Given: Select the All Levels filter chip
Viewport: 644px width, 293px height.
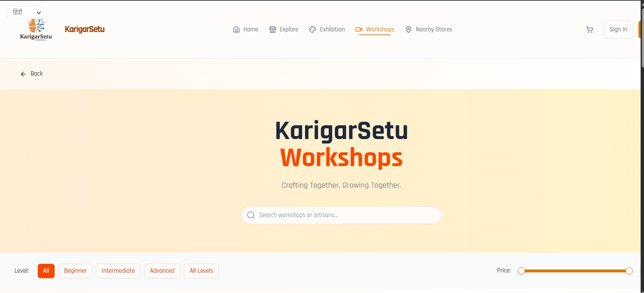Looking at the screenshot, I should coord(202,271).
